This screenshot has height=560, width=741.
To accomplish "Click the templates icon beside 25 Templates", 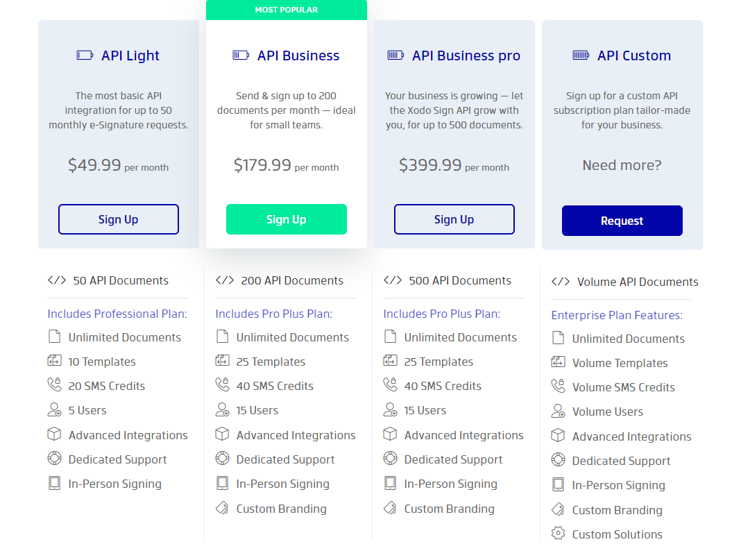I will click(x=223, y=361).
